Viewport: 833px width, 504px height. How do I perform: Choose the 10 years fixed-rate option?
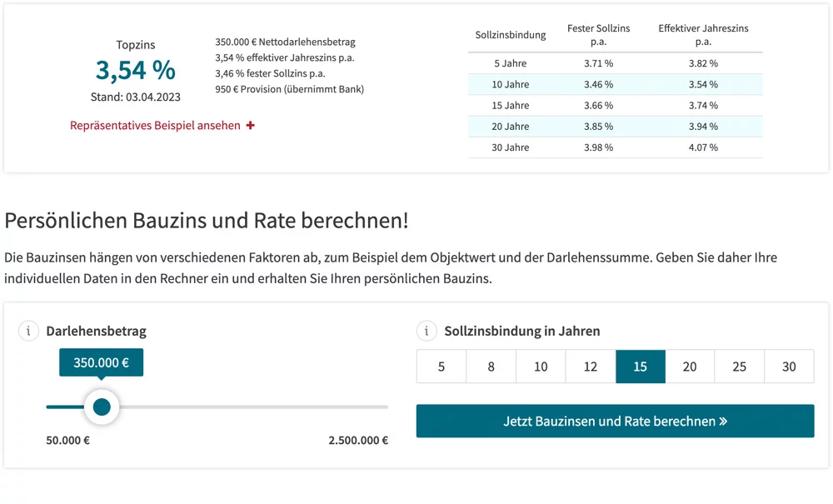coord(541,367)
